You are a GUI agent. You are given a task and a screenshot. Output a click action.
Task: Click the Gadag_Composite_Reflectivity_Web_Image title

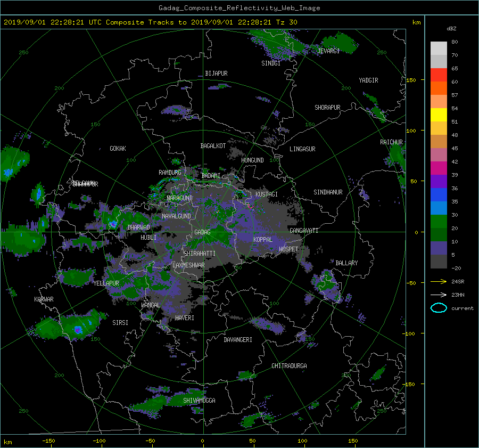239,8
